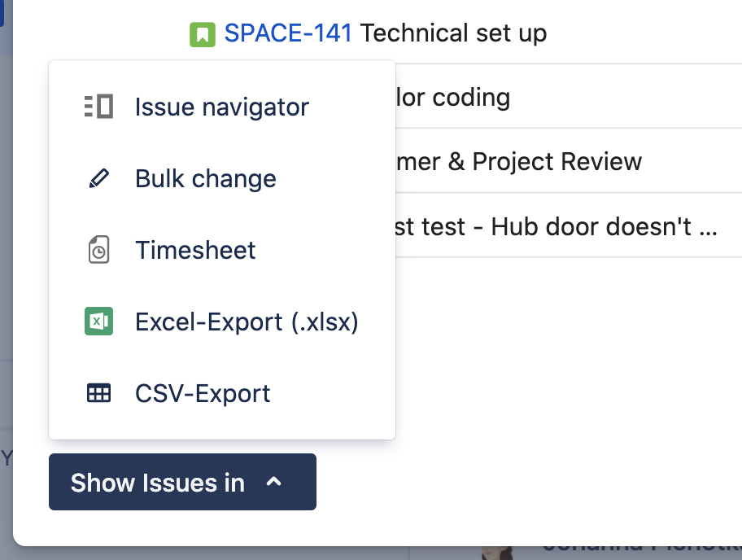Image resolution: width=742 pixels, height=560 pixels.
Task: Open the SPACE-141 issue link
Action: click(x=288, y=33)
